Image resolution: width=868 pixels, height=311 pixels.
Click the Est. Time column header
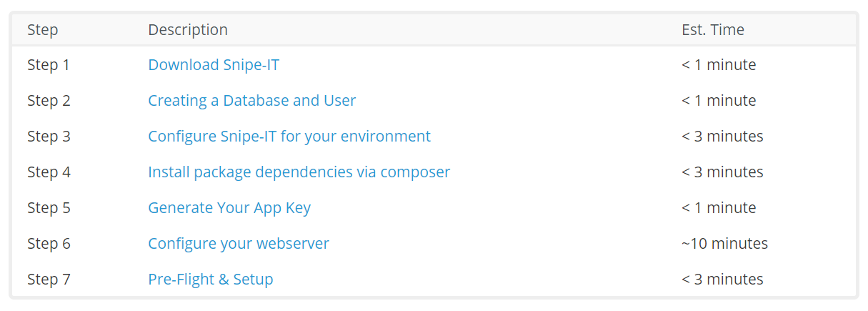point(712,30)
